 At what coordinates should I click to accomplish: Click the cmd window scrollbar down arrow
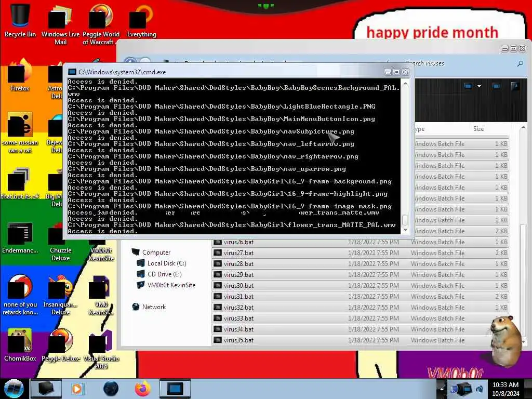coord(405,230)
